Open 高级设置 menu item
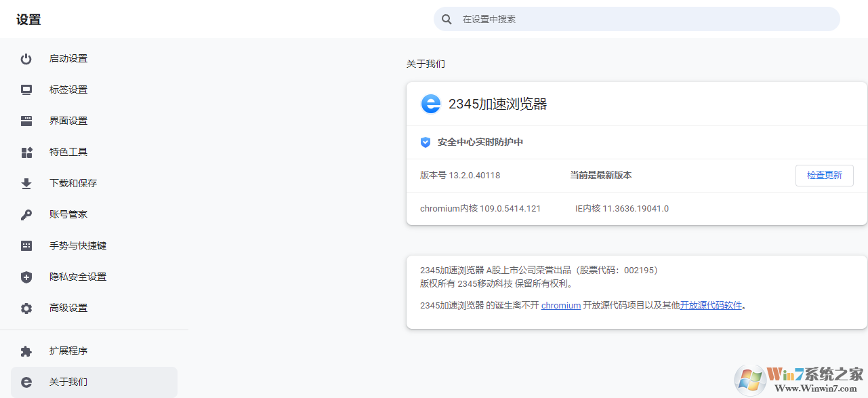The width and height of the screenshot is (868, 398). pos(94,309)
